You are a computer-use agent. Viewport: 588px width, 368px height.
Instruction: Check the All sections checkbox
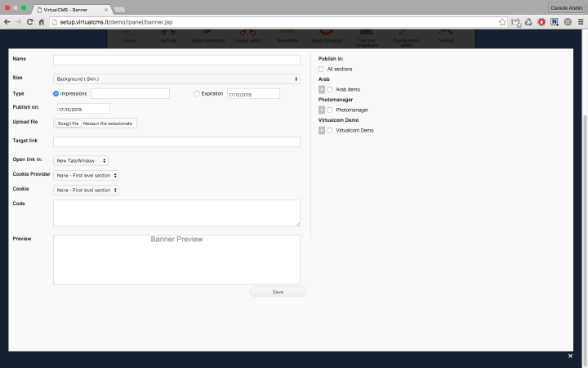point(321,69)
